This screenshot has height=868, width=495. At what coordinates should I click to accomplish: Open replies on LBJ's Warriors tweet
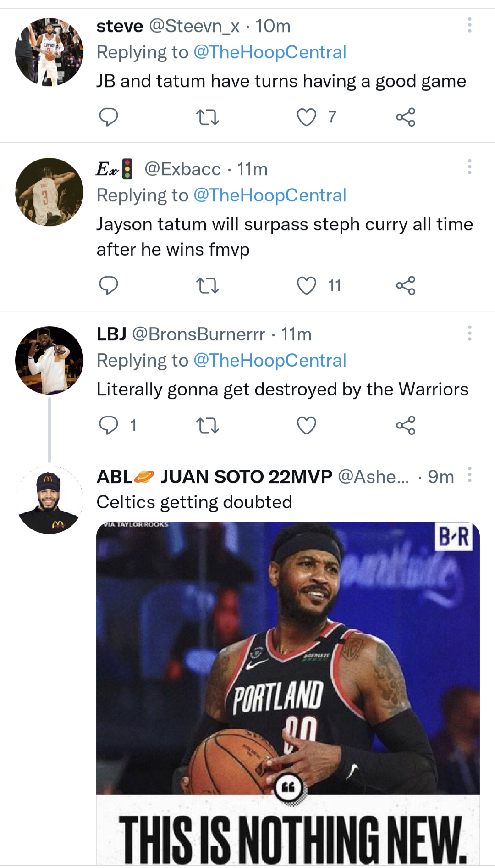(109, 425)
